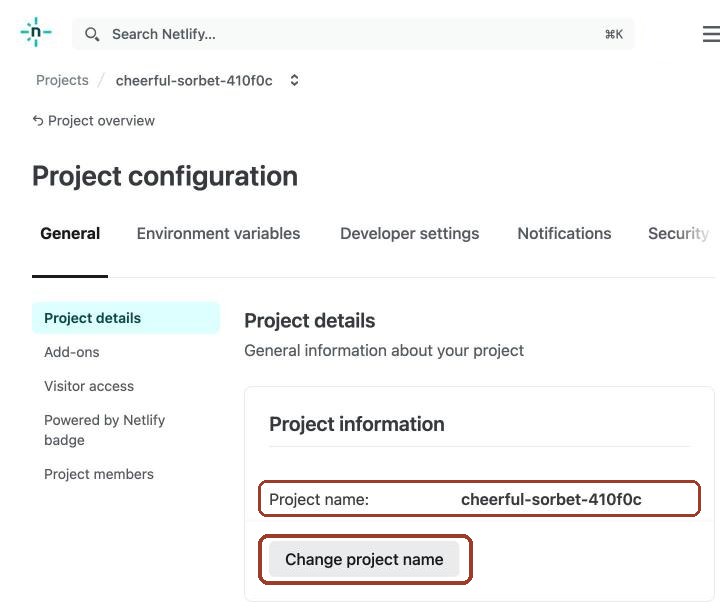The image size is (720, 608).
Task: Select Project details in sidebar
Action: pyautogui.click(x=126, y=318)
